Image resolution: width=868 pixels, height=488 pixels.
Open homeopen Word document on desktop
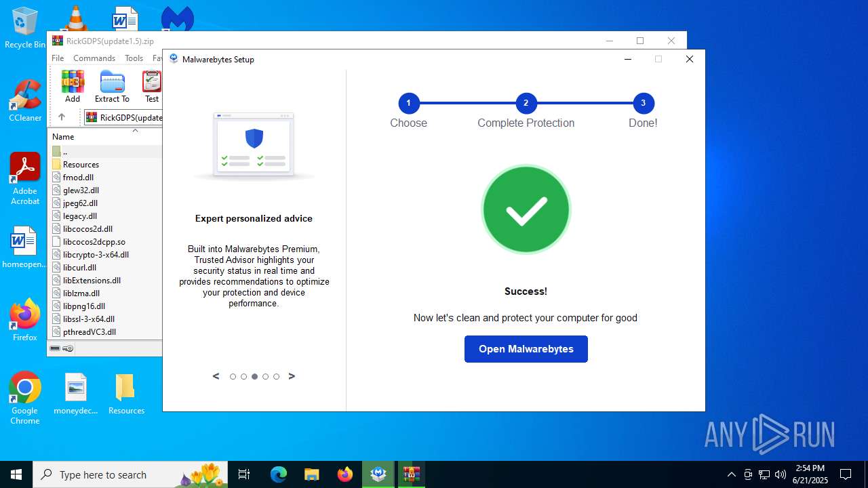coord(24,247)
